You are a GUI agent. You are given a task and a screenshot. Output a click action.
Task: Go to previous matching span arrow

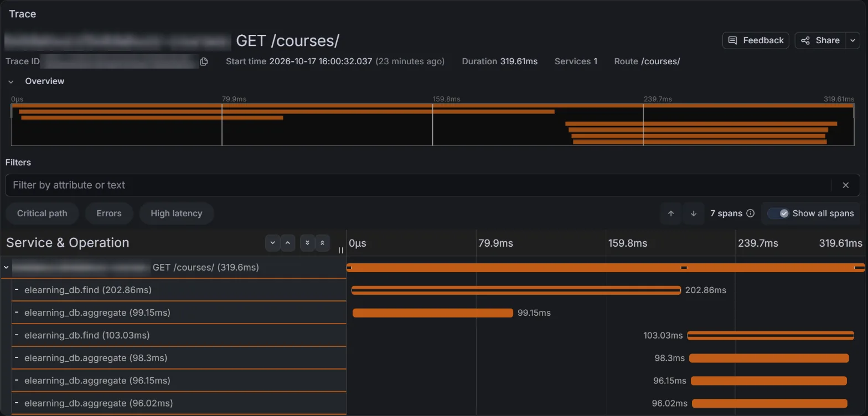click(x=671, y=214)
